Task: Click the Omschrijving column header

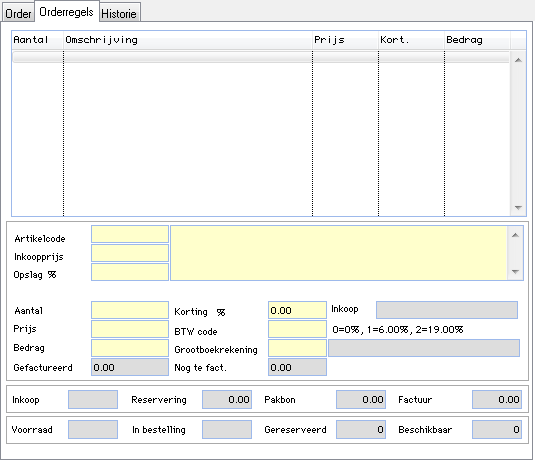Action: click(188, 40)
